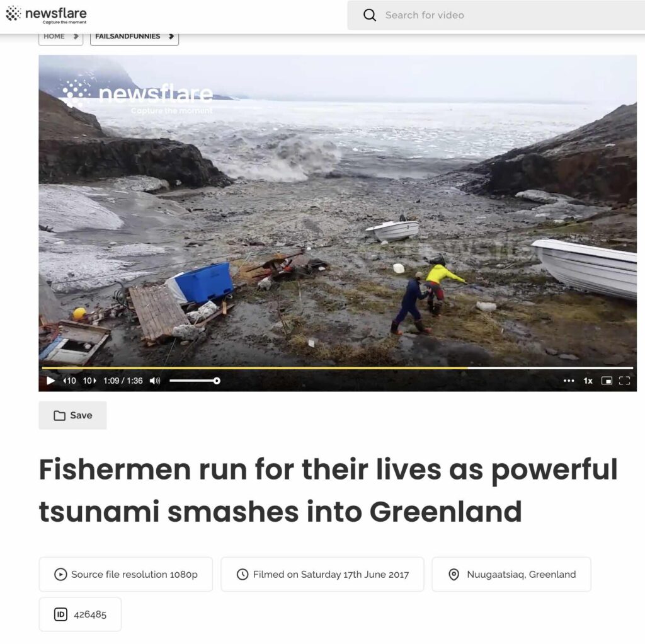
Task: Click the Source file resolution play icon
Action: coord(60,574)
